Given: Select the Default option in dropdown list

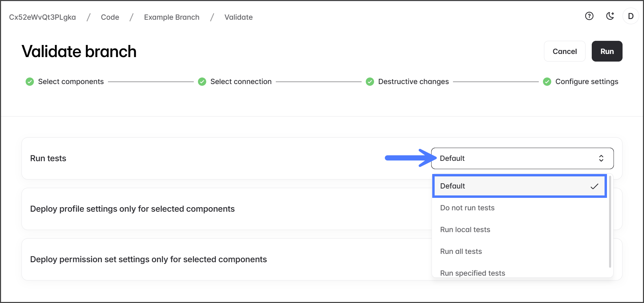Looking at the screenshot, I should point(519,186).
